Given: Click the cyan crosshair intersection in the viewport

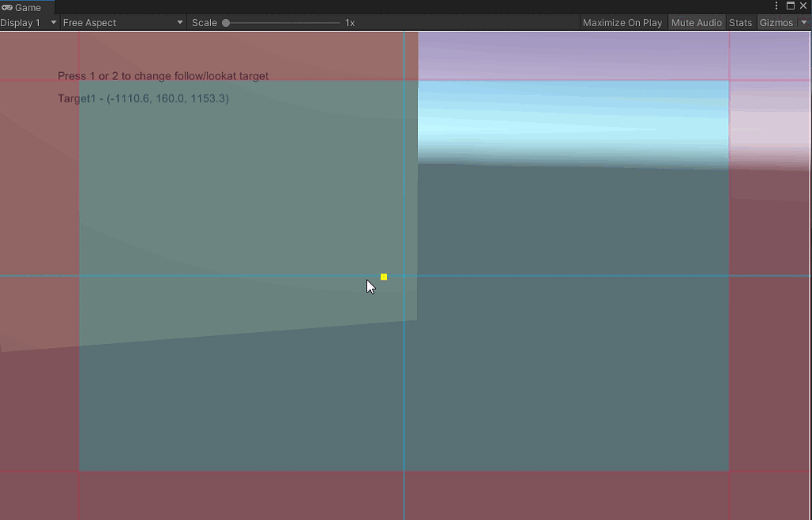Looking at the screenshot, I should [404, 277].
